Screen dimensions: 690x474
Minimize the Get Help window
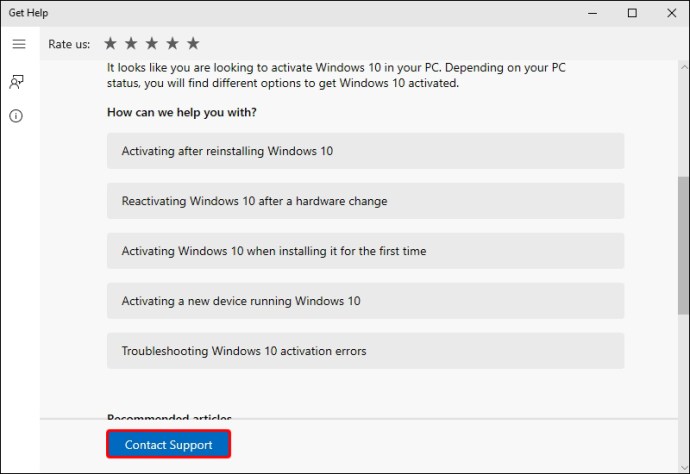[x=593, y=13]
